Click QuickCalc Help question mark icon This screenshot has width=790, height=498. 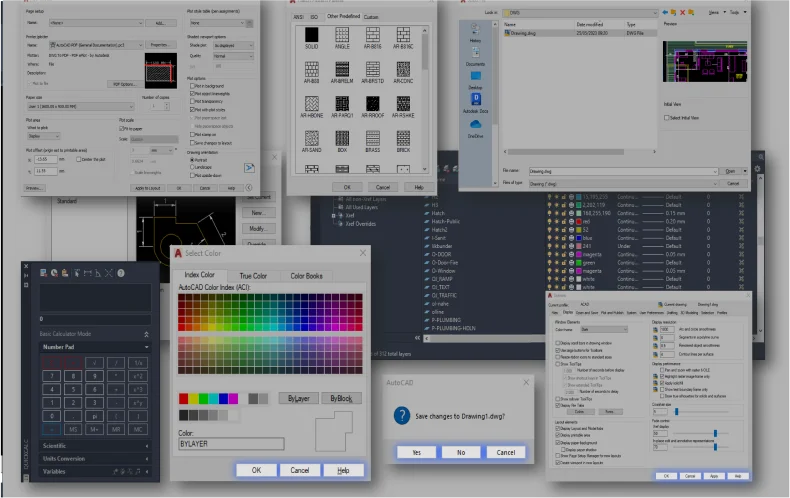121,273
